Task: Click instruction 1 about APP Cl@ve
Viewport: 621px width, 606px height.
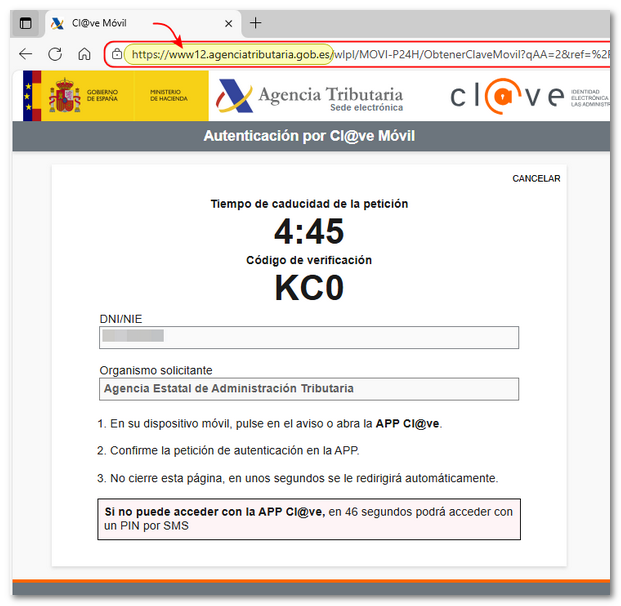Action: [270, 424]
